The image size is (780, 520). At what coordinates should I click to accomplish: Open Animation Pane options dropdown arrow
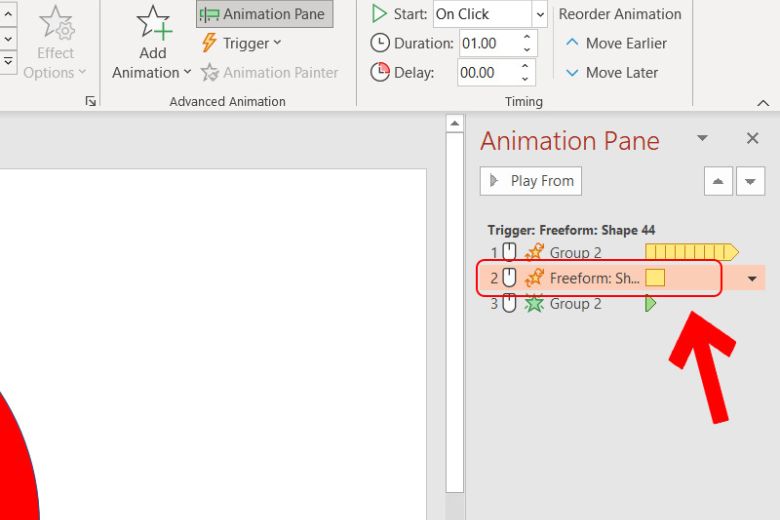(x=702, y=138)
